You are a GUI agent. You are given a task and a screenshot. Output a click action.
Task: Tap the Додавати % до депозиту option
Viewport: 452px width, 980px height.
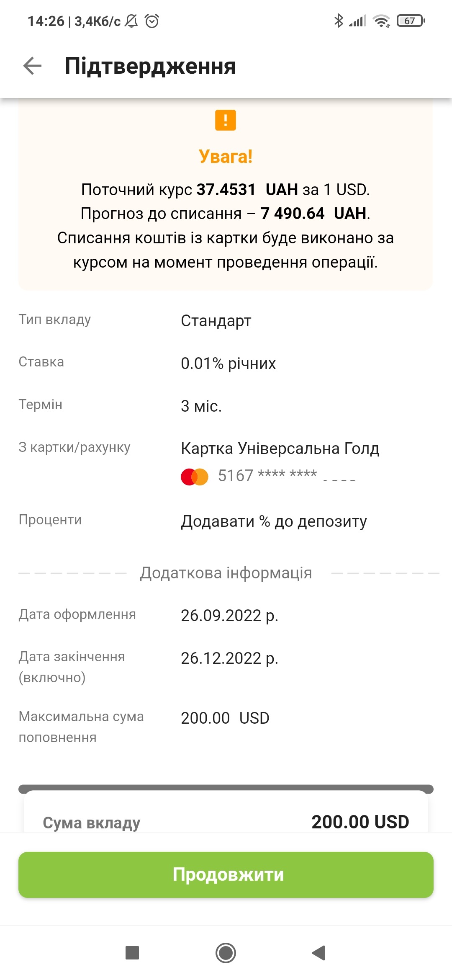pyautogui.click(x=274, y=521)
